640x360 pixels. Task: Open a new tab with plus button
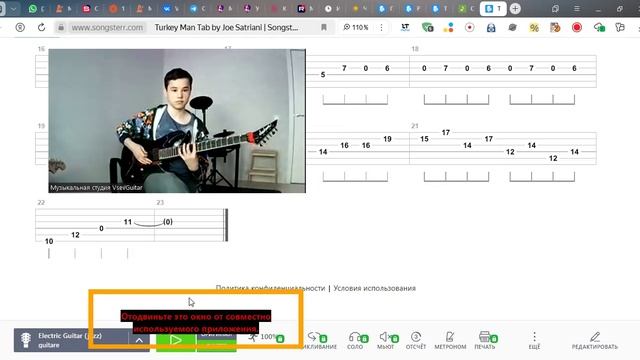(x=515, y=8)
